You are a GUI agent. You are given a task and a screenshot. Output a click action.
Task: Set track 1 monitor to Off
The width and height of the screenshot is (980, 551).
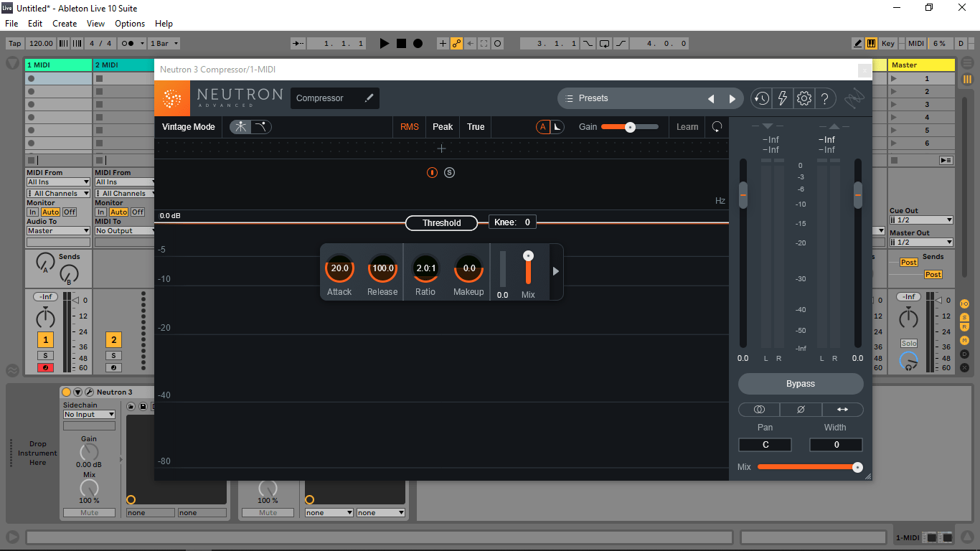click(70, 212)
